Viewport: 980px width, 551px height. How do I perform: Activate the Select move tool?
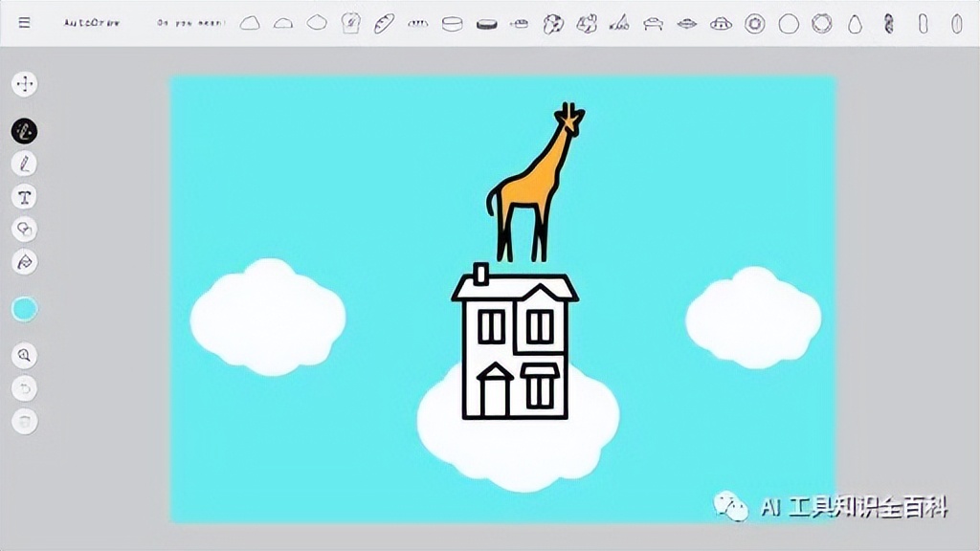point(24,84)
